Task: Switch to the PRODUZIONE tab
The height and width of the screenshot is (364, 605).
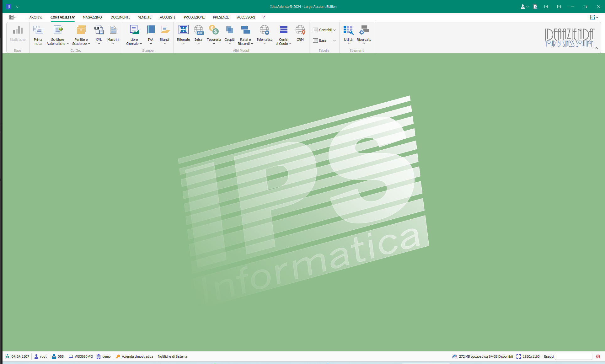Action: click(194, 17)
